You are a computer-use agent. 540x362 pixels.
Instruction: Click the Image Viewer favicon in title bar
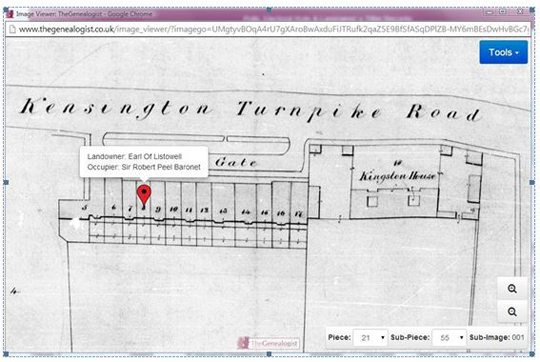[x=10, y=14]
